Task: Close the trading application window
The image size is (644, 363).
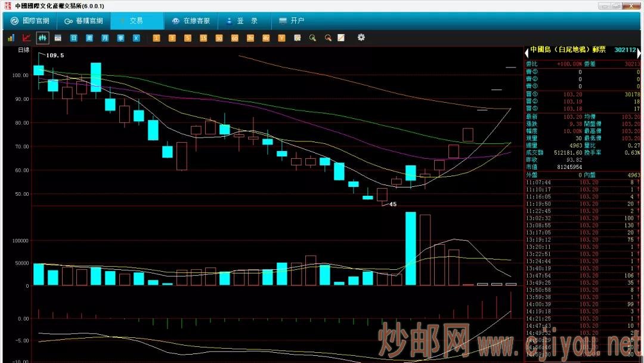Action: (631, 6)
